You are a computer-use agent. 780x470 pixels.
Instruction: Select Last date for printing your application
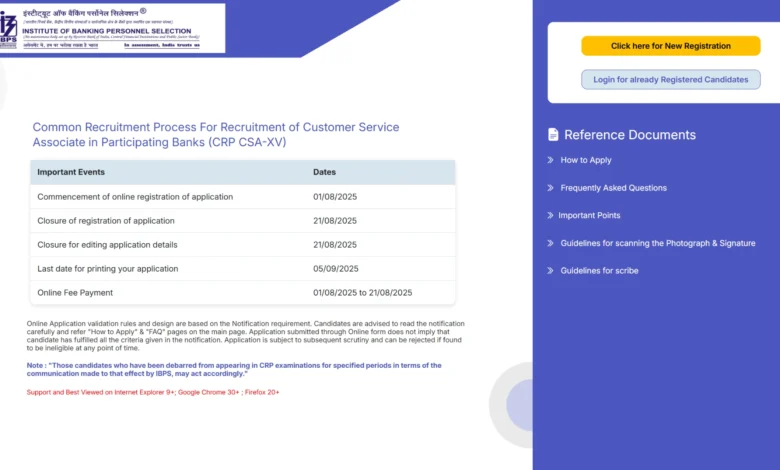107,269
